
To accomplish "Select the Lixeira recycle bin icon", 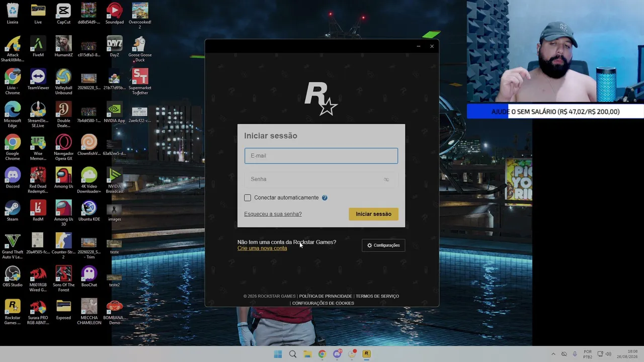I will pyautogui.click(x=13, y=14).
